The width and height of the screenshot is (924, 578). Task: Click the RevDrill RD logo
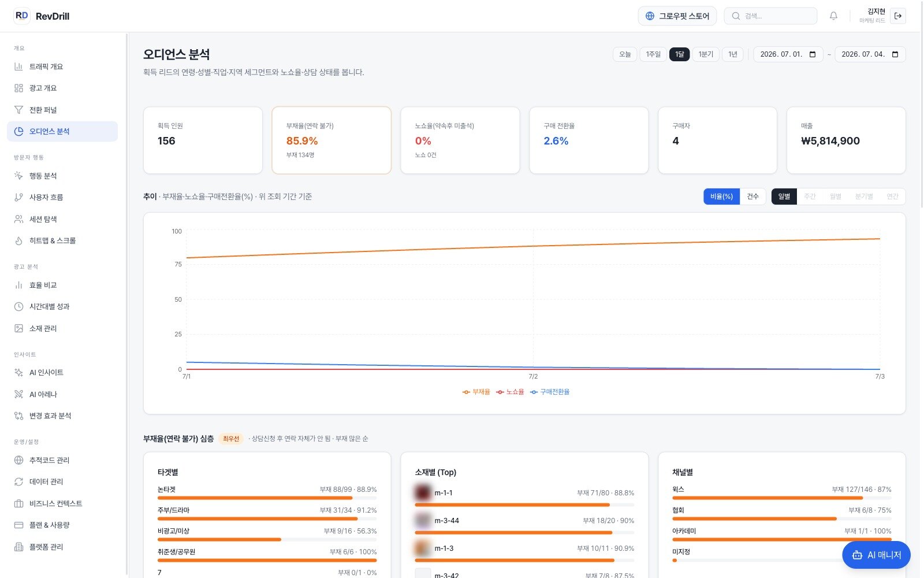tap(21, 16)
